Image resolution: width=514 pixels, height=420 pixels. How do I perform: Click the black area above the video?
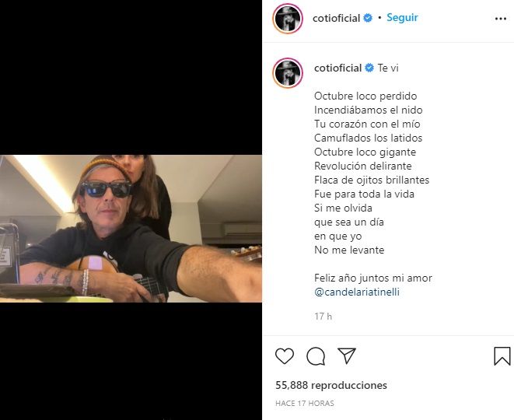point(131,77)
